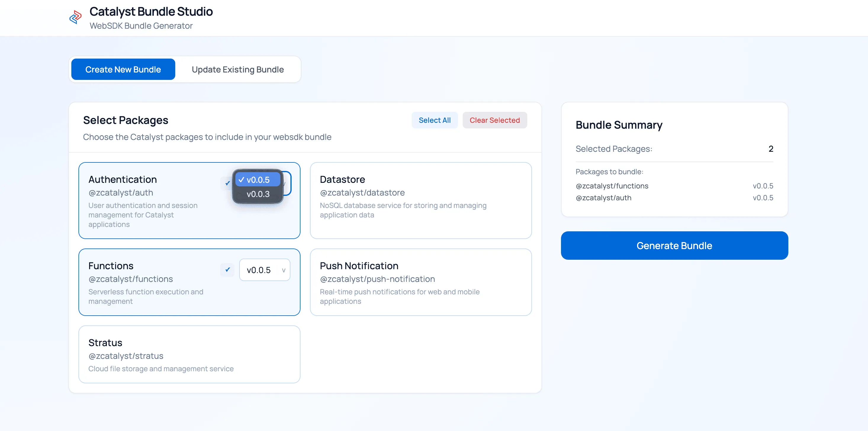
Task: Click the Catalyst logo icon
Action: 75,17
